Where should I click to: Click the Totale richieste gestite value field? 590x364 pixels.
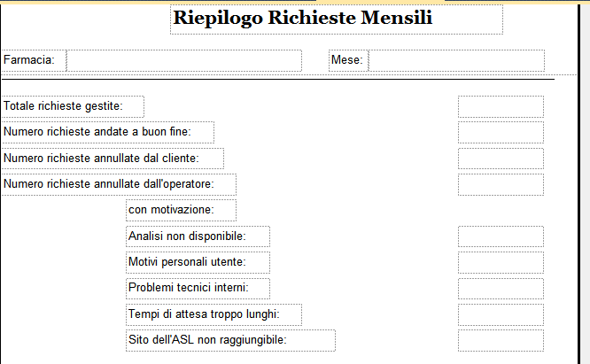click(x=501, y=106)
